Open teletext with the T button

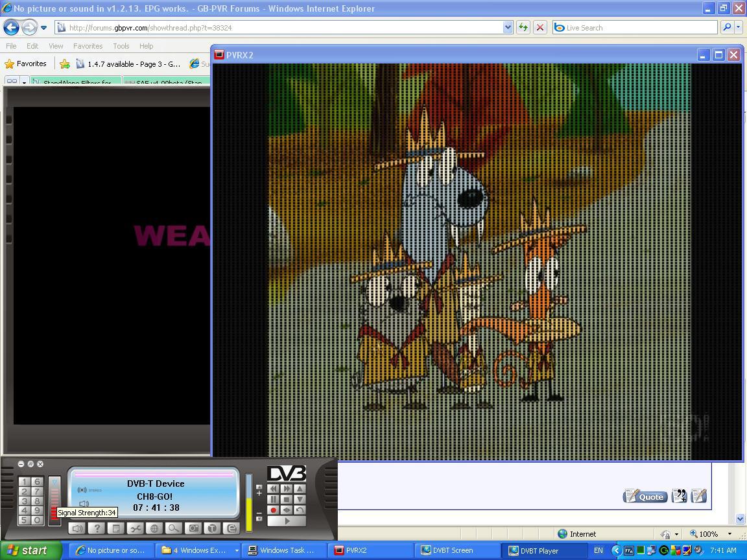tap(213, 528)
